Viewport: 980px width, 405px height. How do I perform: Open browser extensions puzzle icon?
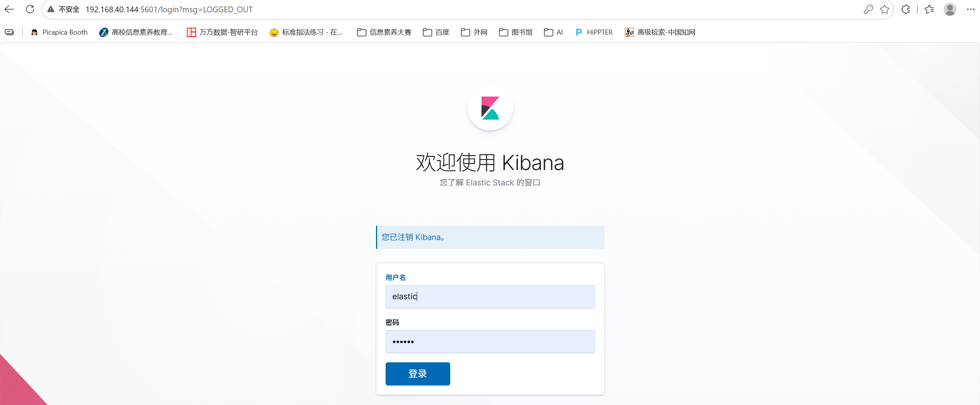(x=905, y=9)
